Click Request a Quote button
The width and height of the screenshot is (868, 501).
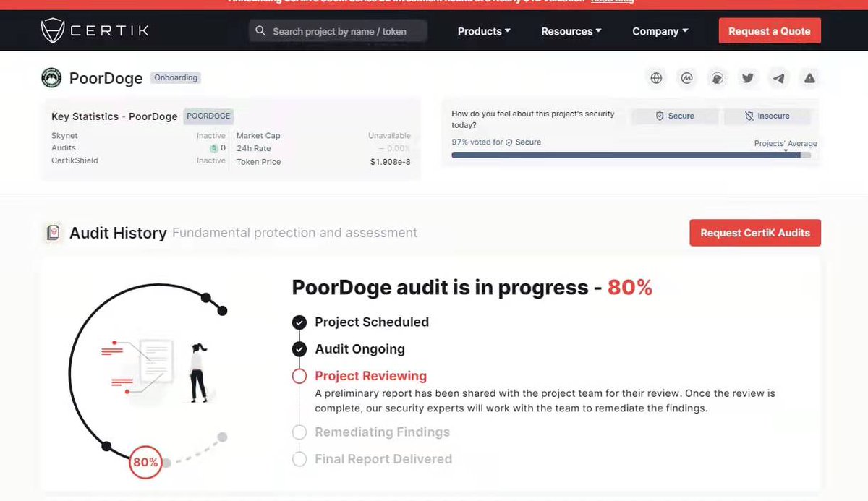point(770,31)
